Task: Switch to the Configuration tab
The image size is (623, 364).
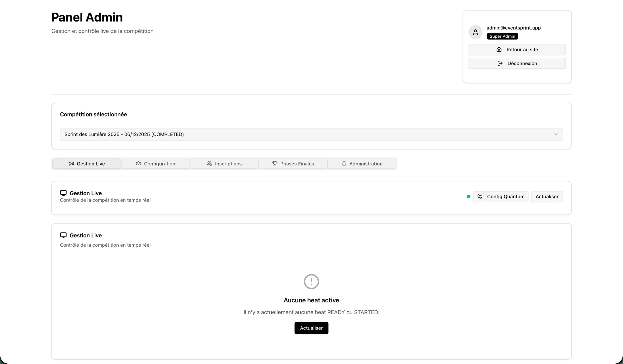Action: pyautogui.click(x=155, y=164)
